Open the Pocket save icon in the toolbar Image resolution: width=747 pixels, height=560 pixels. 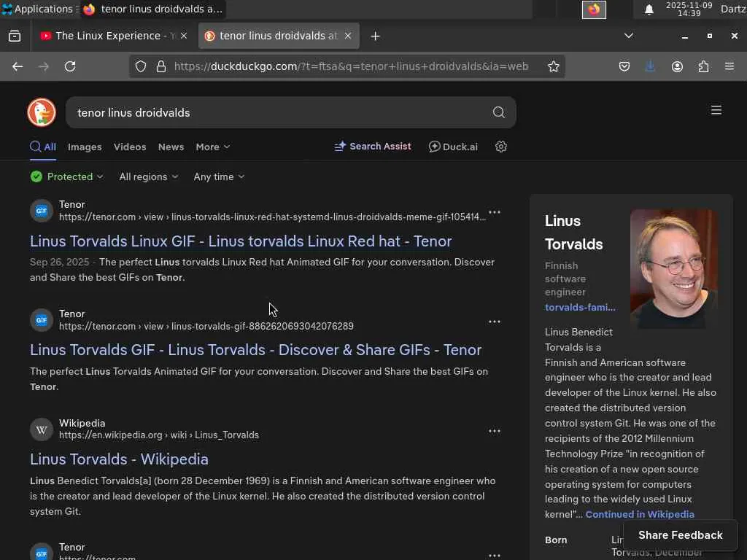(x=624, y=66)
